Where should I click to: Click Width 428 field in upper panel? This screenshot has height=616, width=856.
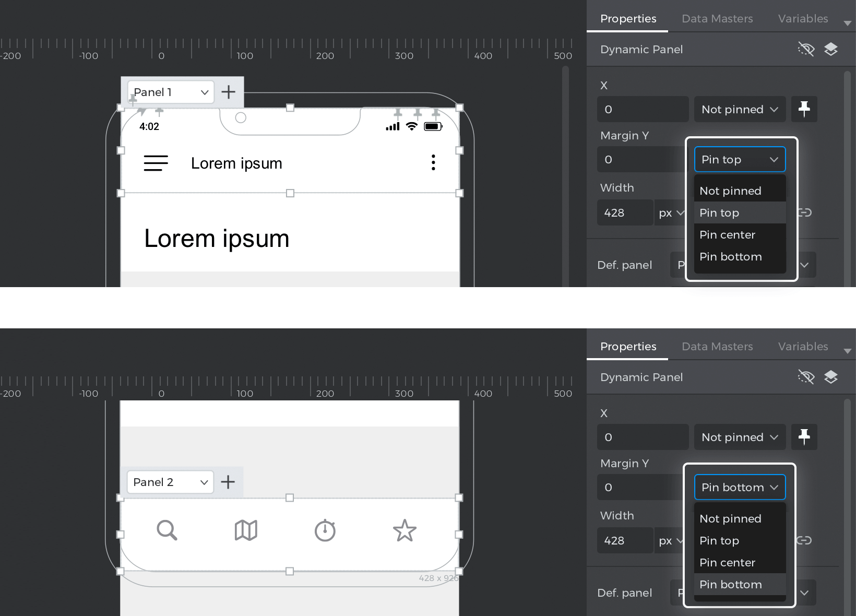(x=625, y=212)
